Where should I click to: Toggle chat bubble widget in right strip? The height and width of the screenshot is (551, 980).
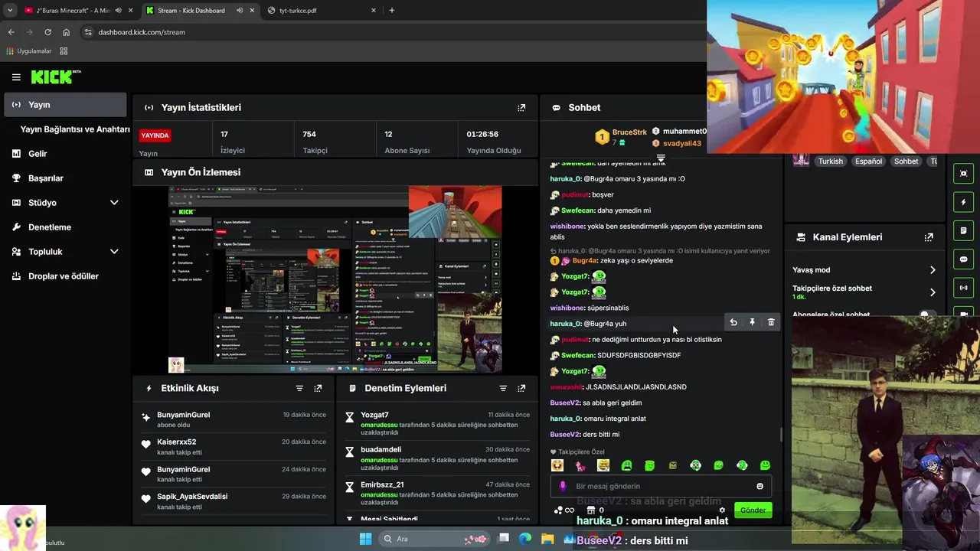pyautogui.click(x=963, y=259)
